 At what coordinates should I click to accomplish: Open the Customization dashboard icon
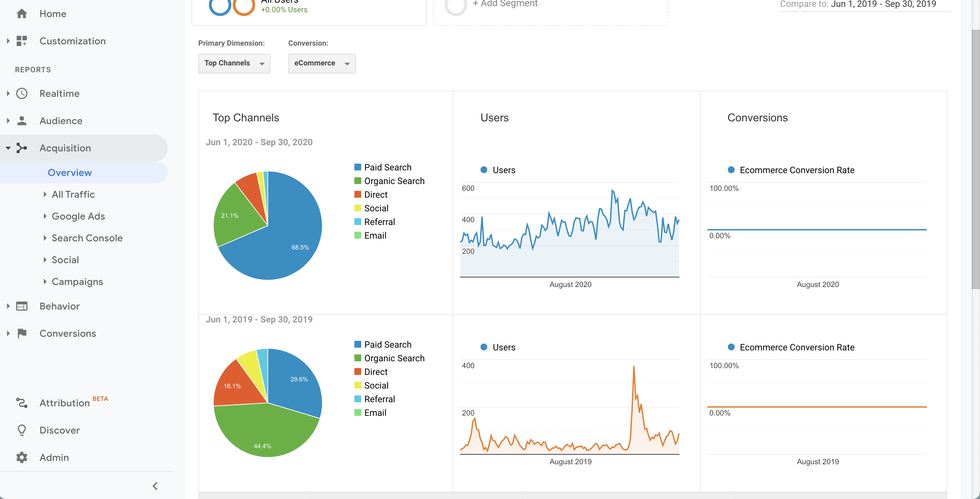pyautogui.click(x=22, y=41)
